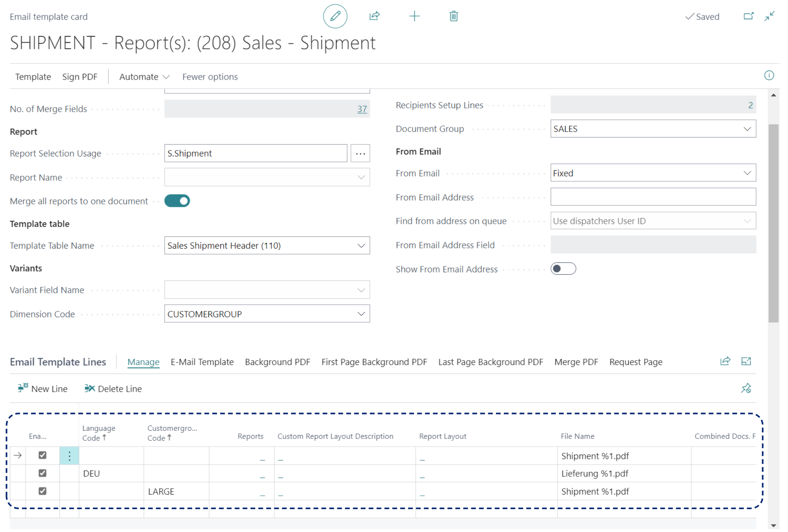Share the Email Template Lines subpage

pyautogui.click(x=725, y=361)
